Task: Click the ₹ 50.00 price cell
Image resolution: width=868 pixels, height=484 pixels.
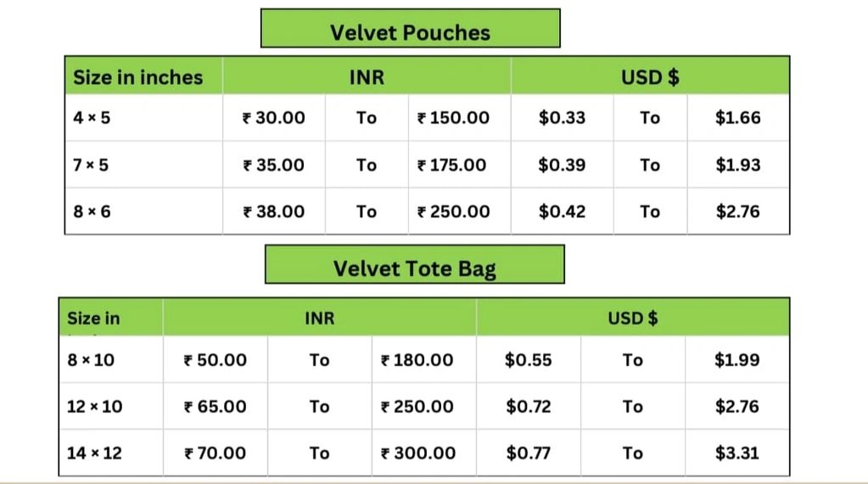Action: click(x=216, y=360)
